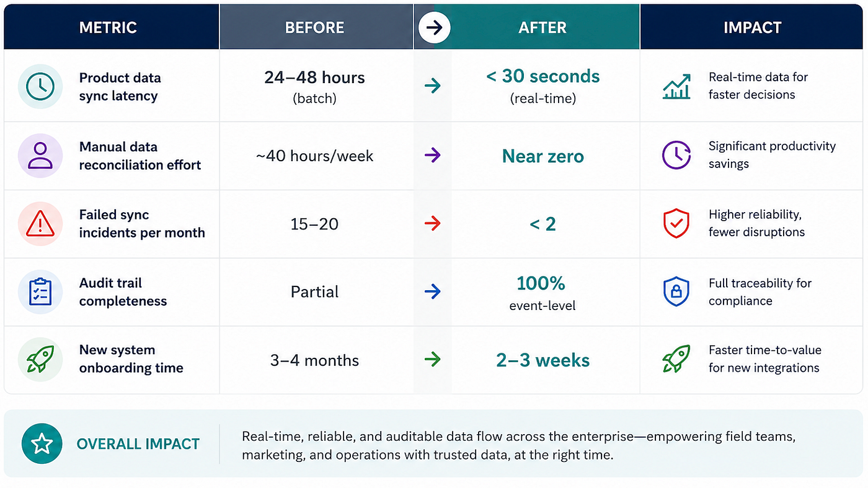The width and height of the screenshot is (868, 488).
Task: Click the growth chart icon in Impact column
Action: tap(676, 87)
